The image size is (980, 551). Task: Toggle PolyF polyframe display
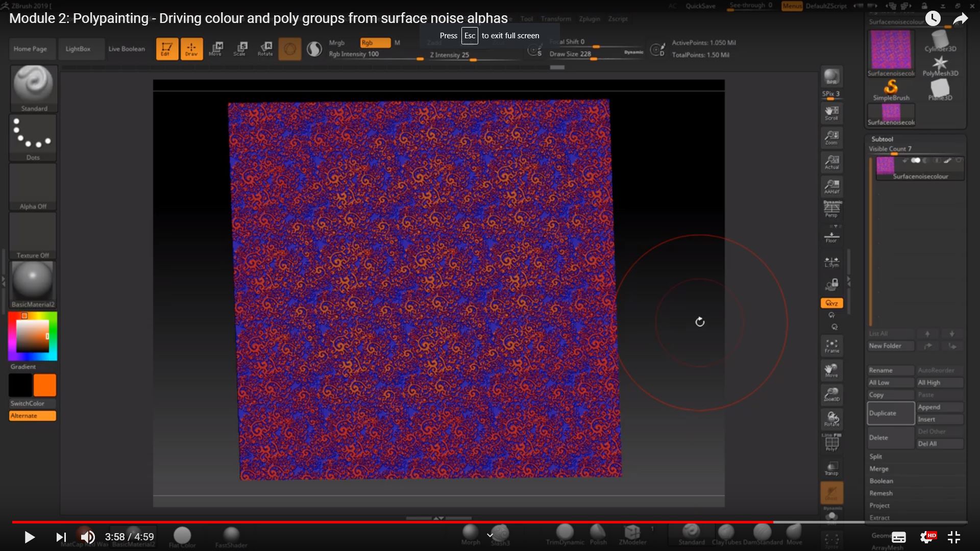click(831, 442)
